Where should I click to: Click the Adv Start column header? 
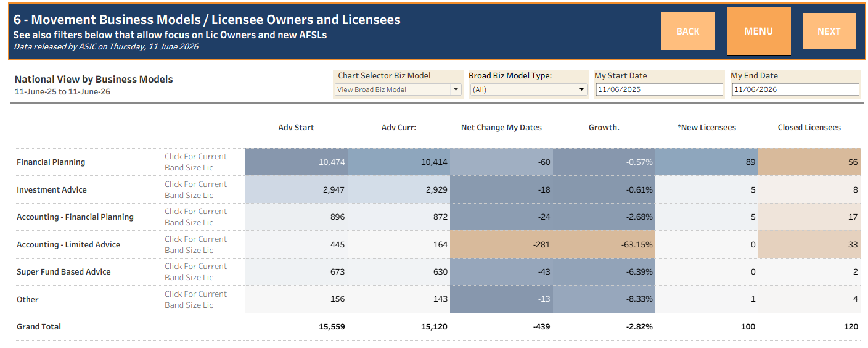(296, 127)
